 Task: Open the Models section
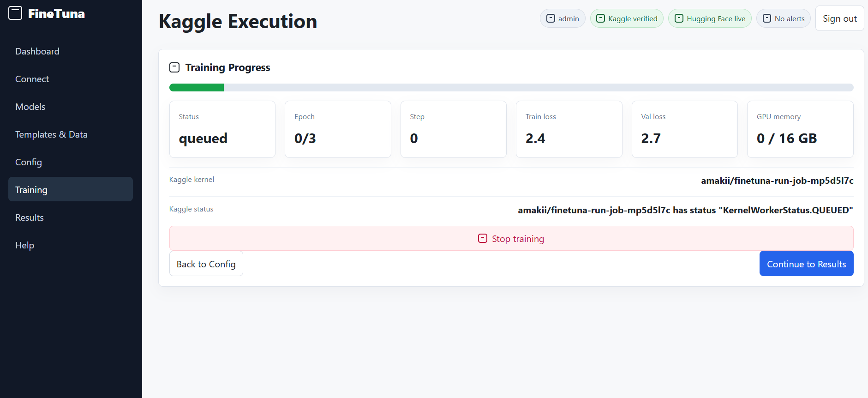pos(71,107)
